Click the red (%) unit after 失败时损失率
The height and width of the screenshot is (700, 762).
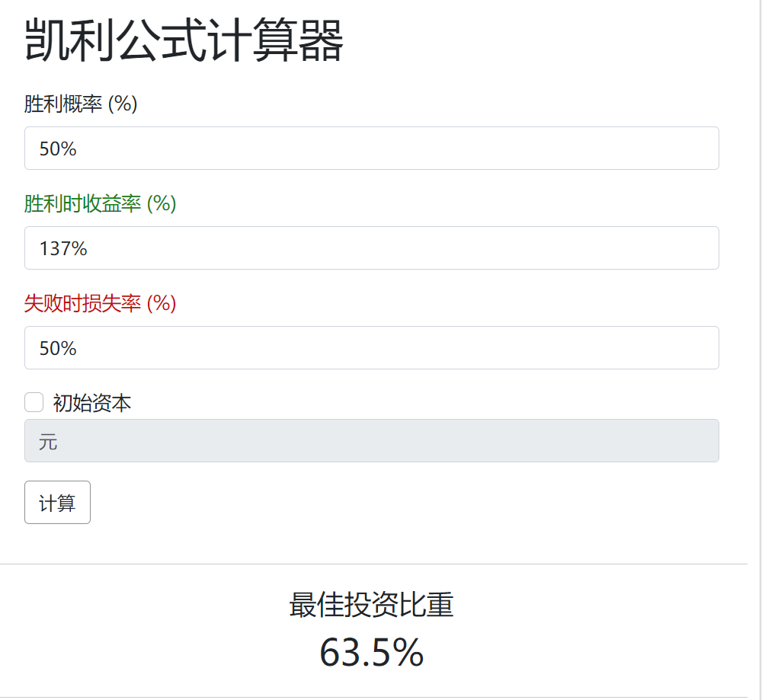click(x=162, y=304)
